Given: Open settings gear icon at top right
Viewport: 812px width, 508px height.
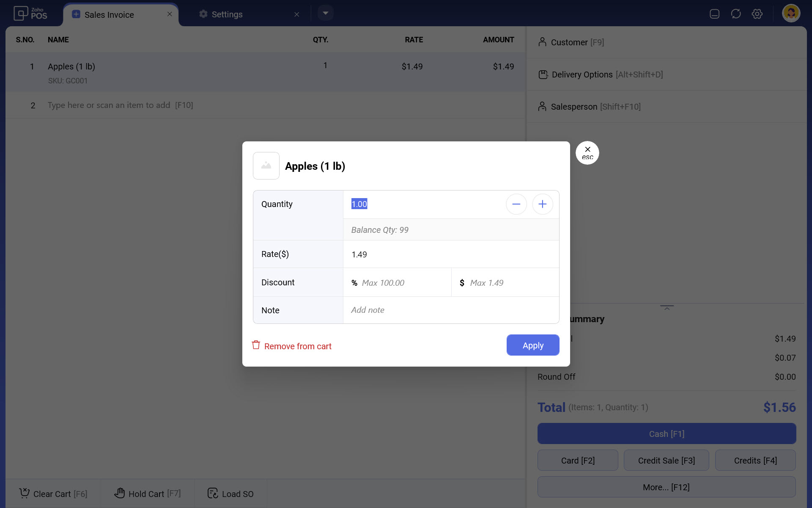Looking at the screenshot, I should click(x=757, y=14).
